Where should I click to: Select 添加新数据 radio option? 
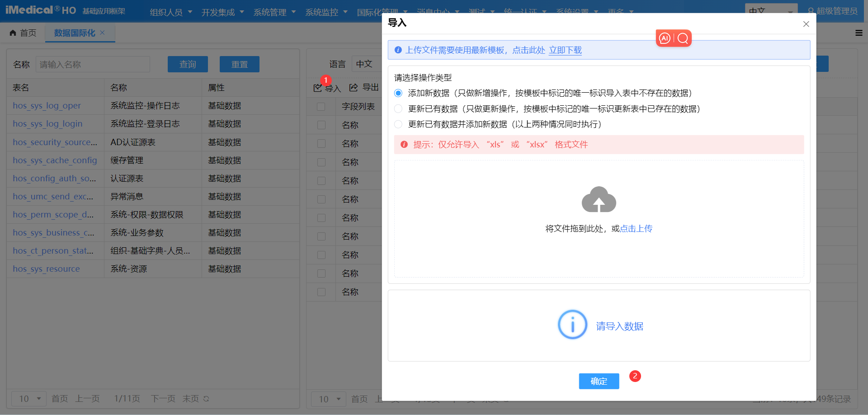[398, 93]
